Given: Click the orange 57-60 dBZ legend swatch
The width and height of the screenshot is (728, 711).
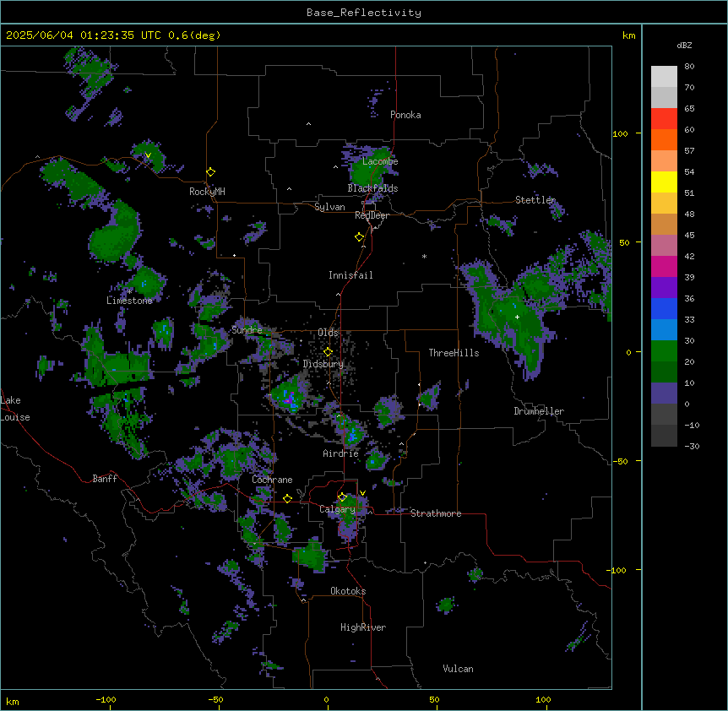Looking at the screenshot, I should point(664,140).
